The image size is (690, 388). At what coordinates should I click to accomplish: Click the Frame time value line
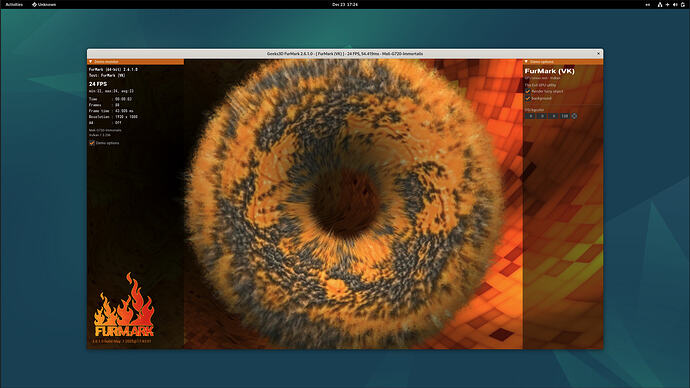click(x=111, y=111)
